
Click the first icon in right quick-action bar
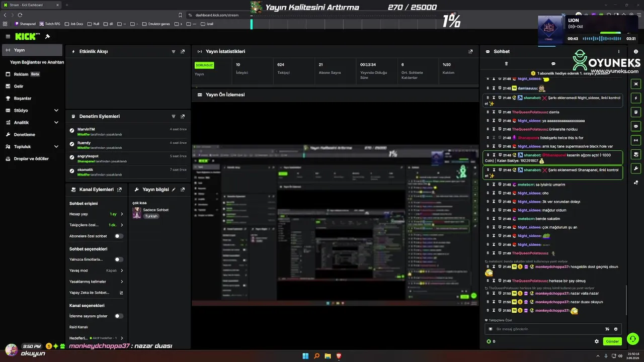pos(636,84)
